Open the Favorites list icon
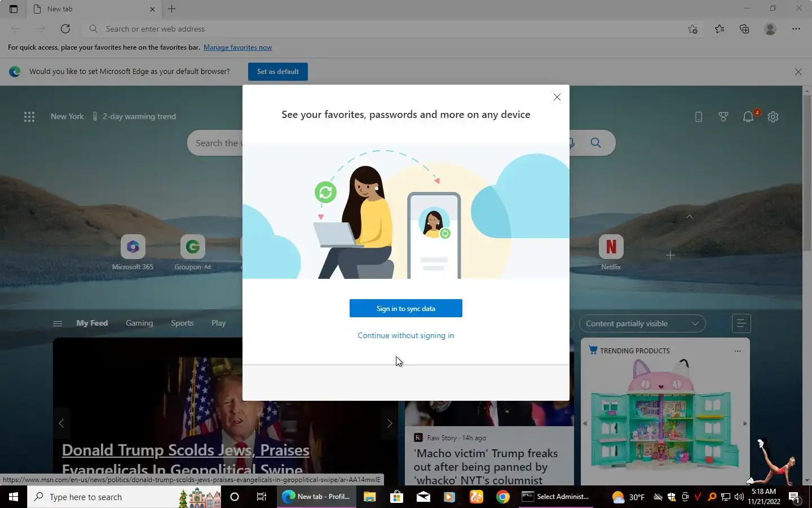The image size is (812, 508). 720,29
